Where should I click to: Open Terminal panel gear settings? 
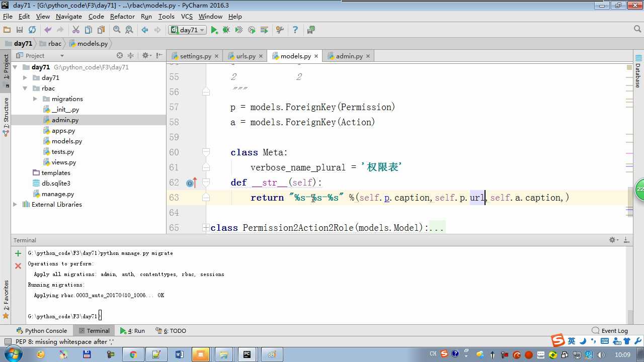(x=613, y=240)
